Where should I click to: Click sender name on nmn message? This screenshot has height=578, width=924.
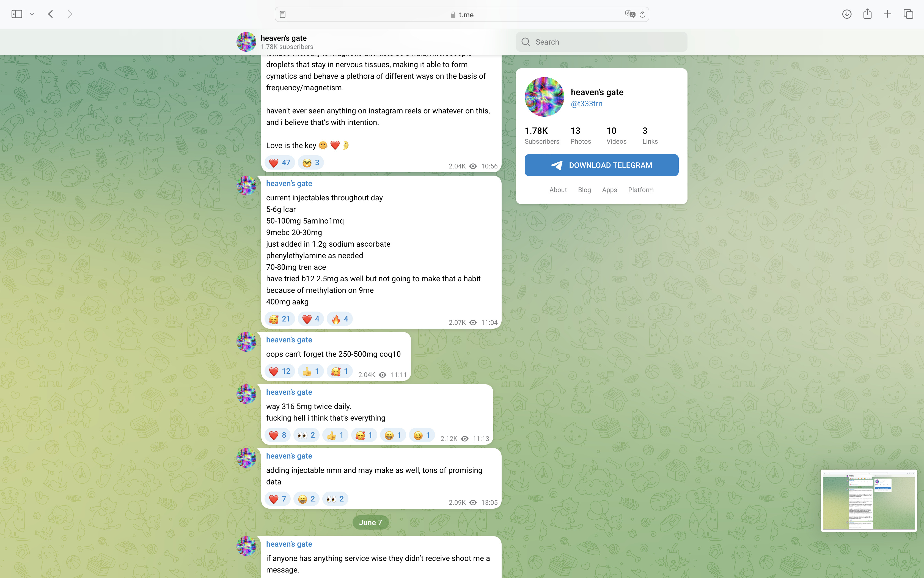click(289, 456)
